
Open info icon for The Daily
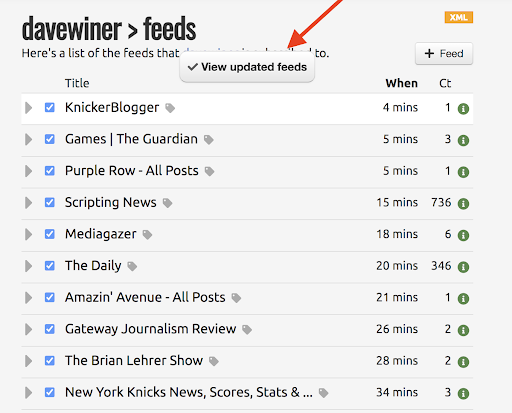[463, 267]
